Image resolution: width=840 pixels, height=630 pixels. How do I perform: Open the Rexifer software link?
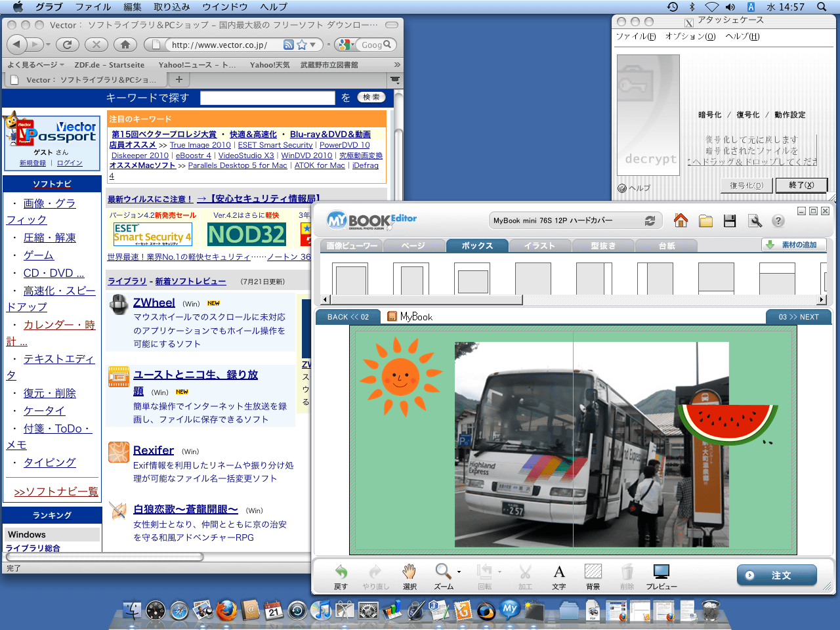[154, 450]
